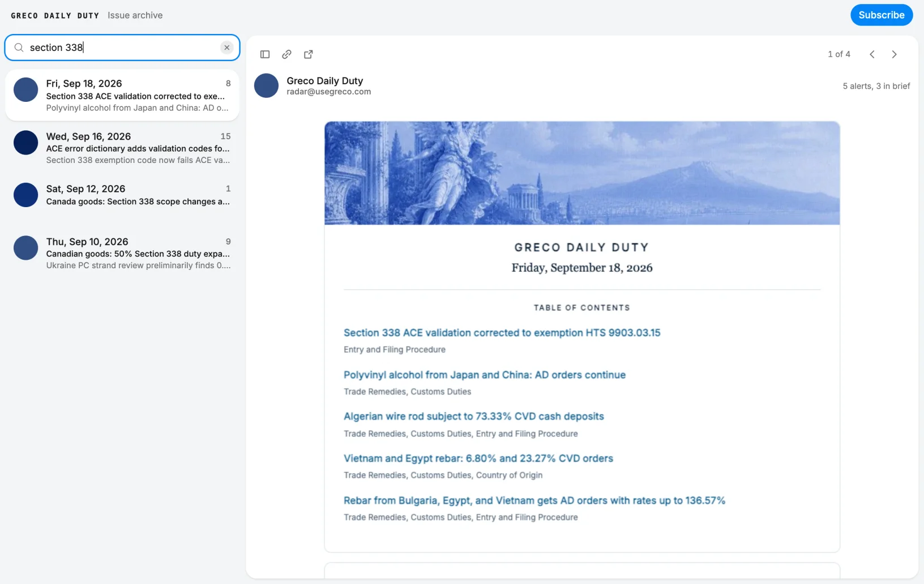The width and height of the screenshot is (924, 584).
Task: Open the Thu, Sep 10, 2026 issue
Action: [x=122, y=253]
